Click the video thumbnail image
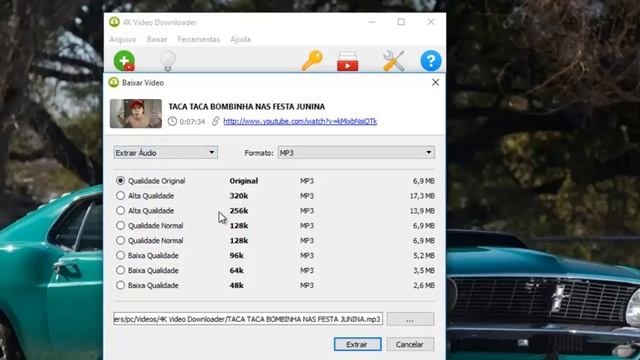The height and width of the screenshot is (360, 640). coord(136,113)
